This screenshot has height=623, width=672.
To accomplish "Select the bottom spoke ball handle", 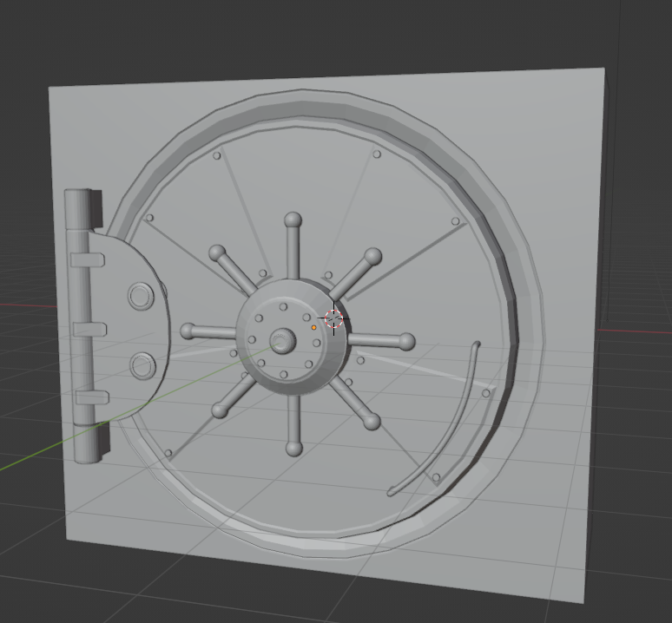I will click(x=294, y=449).
